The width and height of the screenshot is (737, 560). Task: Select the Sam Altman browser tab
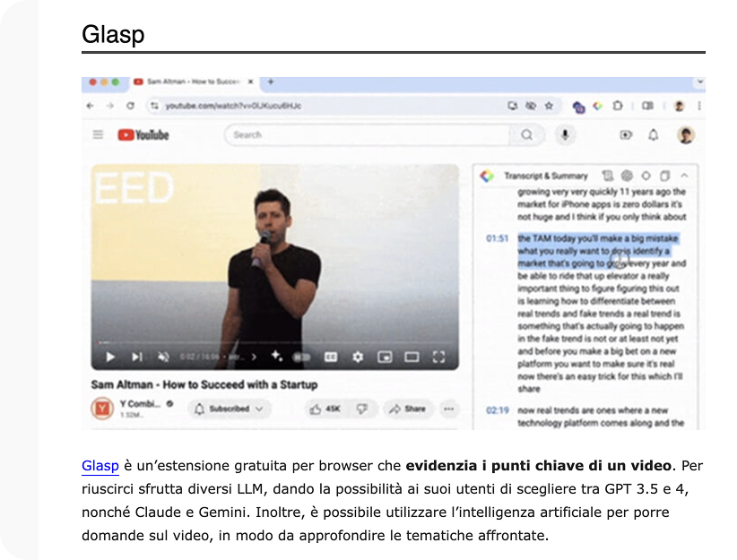(x=193, y=82)
